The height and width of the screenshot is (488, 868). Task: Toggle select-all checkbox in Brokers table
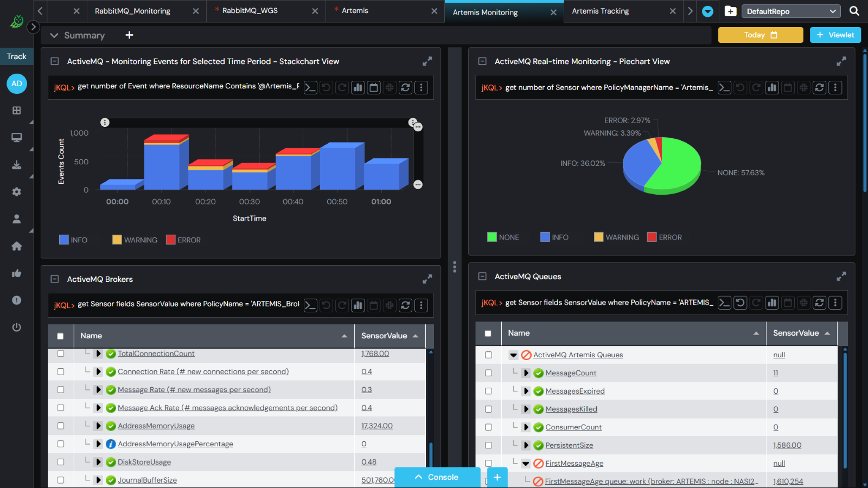click(60, 336)
